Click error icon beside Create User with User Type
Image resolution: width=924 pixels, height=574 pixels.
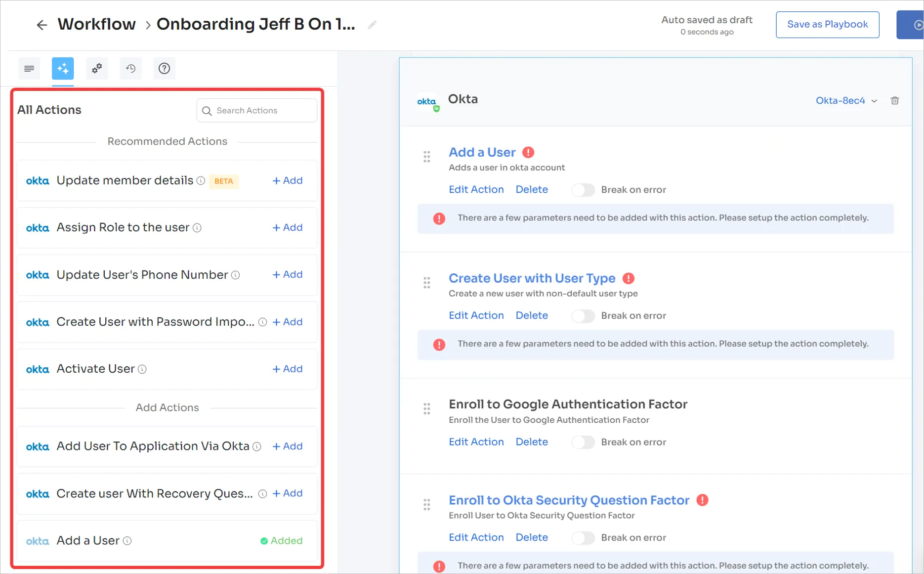629,278
